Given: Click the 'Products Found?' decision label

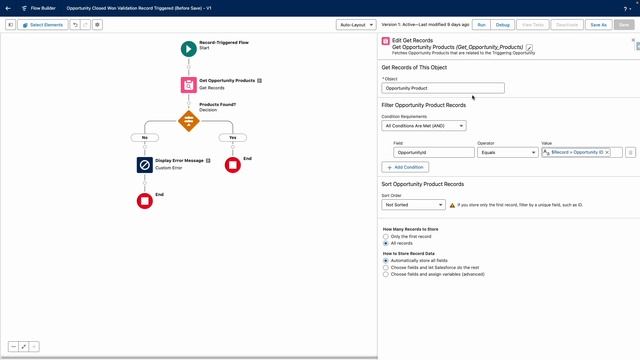Looking at the screenshot, I should tap(217, 104).
